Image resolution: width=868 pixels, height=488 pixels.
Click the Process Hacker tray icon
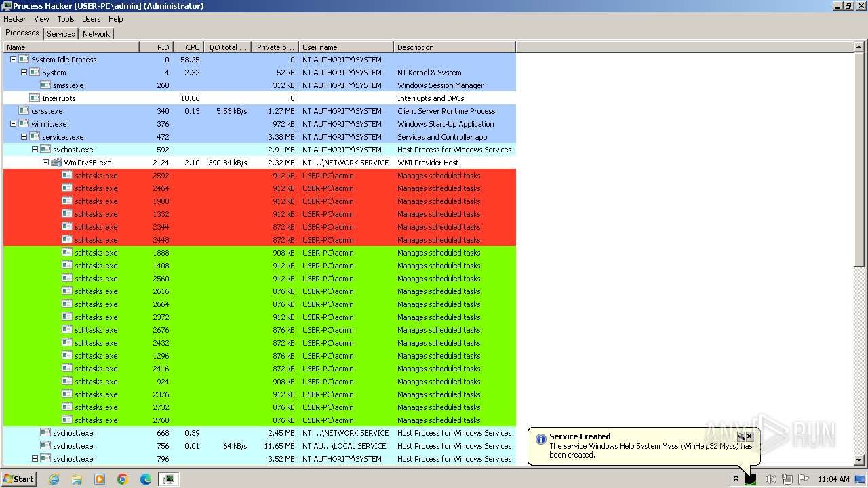click(751, 479)
